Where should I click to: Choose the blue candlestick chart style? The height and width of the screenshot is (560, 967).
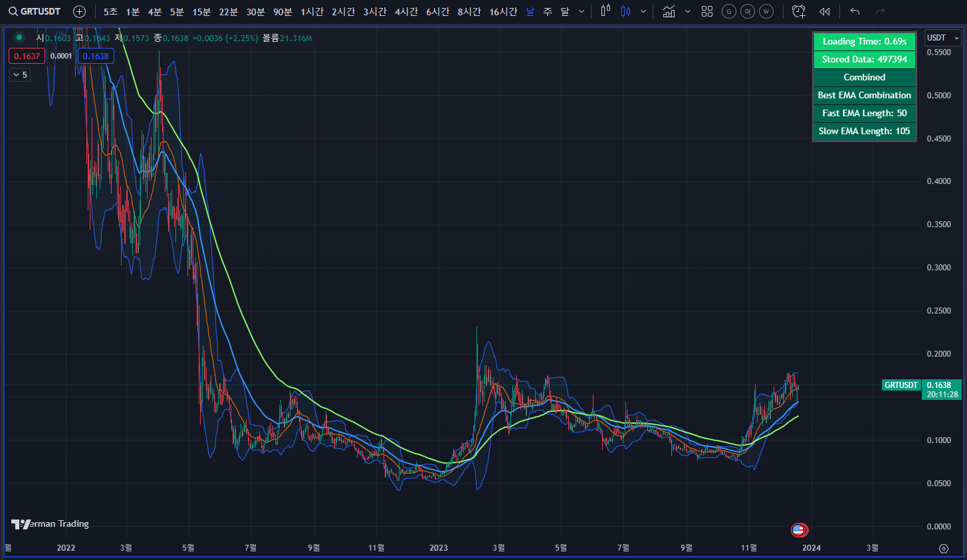pos(625,11)
